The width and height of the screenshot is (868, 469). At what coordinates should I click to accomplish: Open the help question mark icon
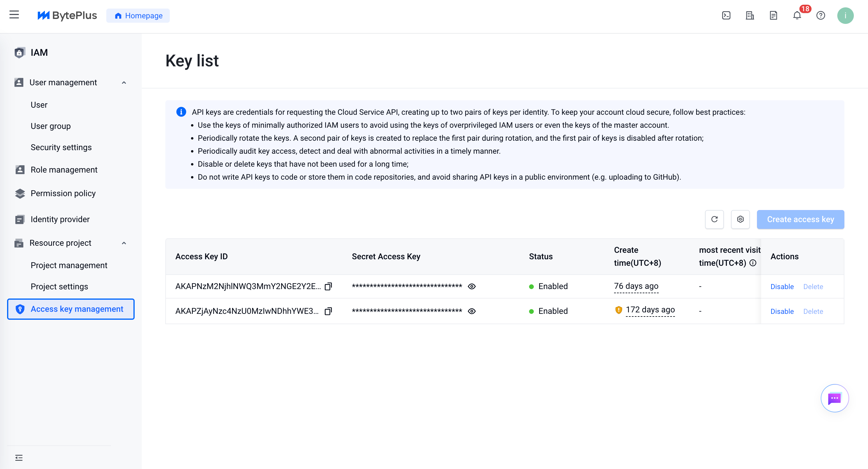820,16
